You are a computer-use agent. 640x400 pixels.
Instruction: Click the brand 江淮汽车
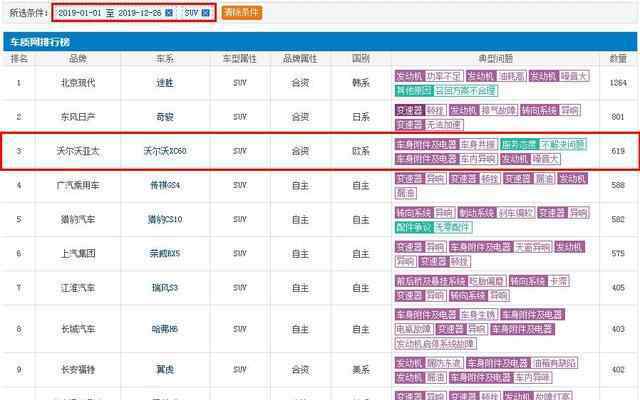(78, 288)
